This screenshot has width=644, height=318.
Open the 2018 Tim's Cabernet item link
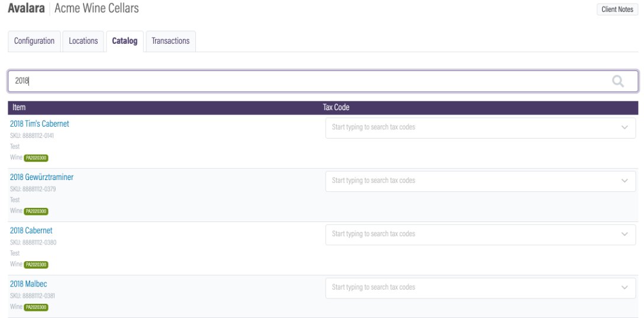click(x=40, y=124)
